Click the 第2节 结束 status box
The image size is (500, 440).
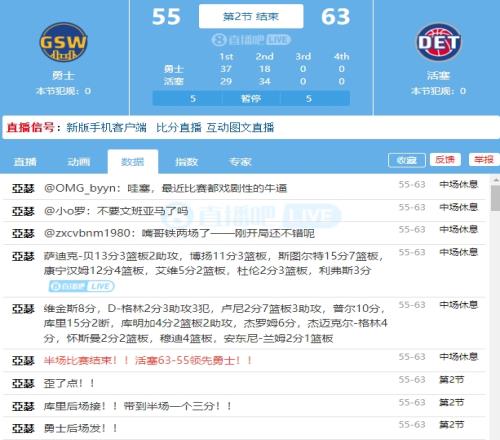(251, 16)
